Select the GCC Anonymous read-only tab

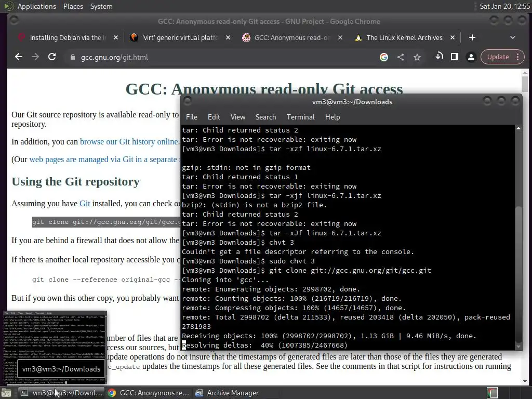tap(292, 37)
